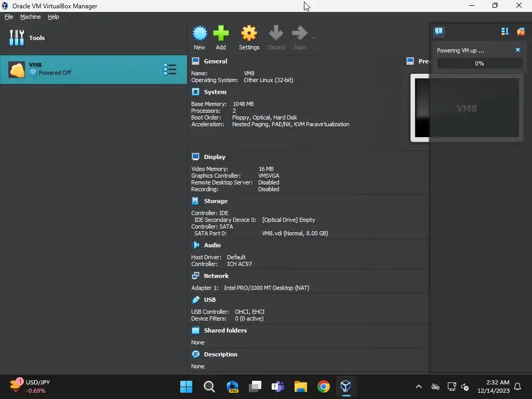The width and height of the screenshot is (532, 399).
Task: Click the Storage section header
Action: click(x=216, y=201)
